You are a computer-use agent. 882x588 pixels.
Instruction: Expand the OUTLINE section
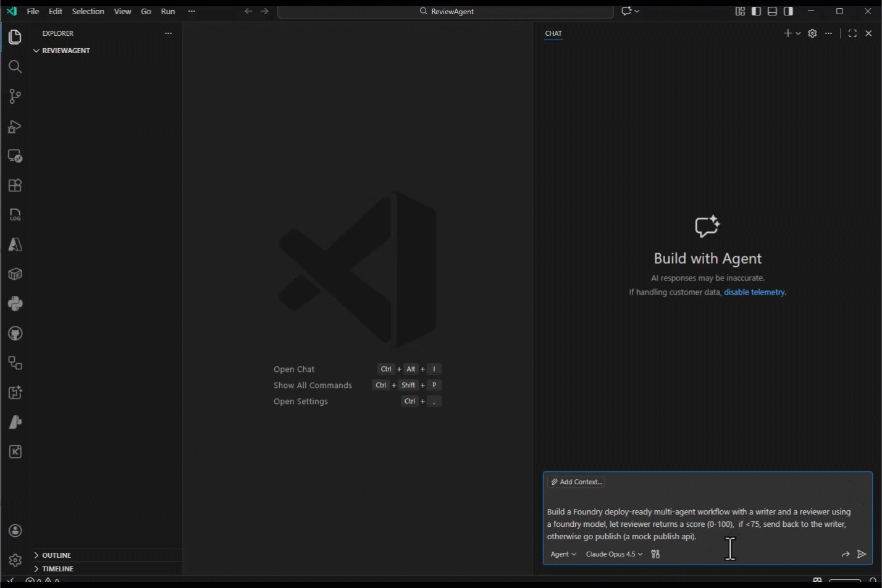point(56,555)
